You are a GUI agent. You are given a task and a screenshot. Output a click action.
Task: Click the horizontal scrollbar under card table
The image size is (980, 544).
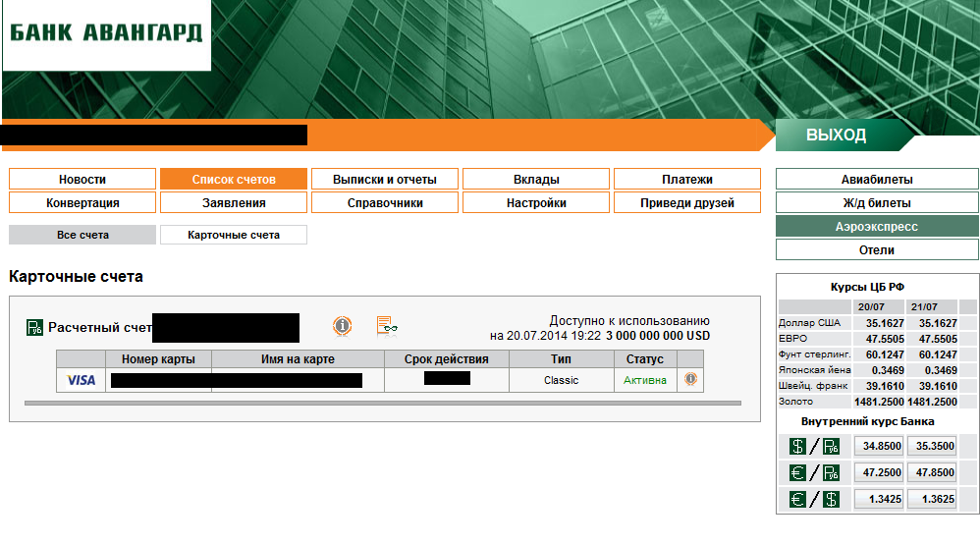(383, 404)
